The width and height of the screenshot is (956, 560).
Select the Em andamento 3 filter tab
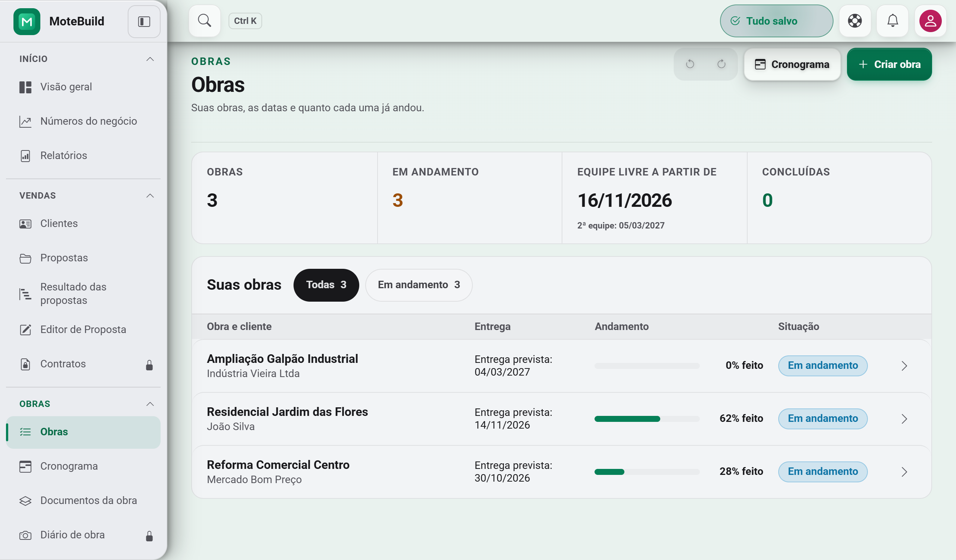(419, 285)
